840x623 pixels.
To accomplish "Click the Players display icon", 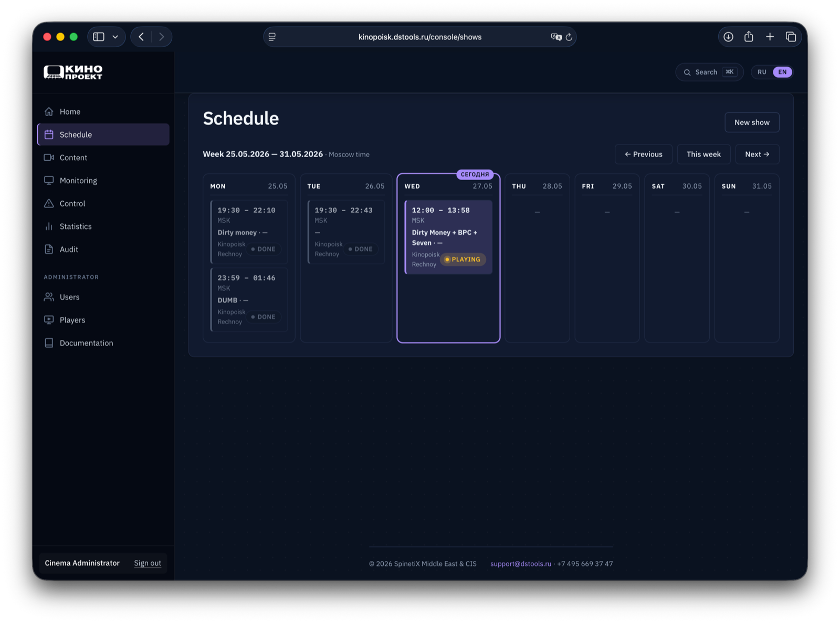I will (49, 320).
